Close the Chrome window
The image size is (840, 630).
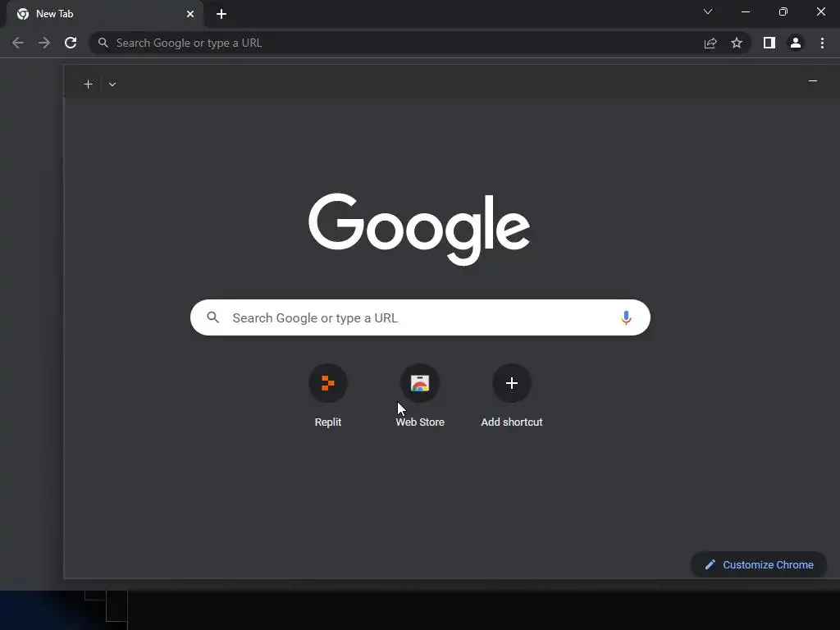click(820, 11)
